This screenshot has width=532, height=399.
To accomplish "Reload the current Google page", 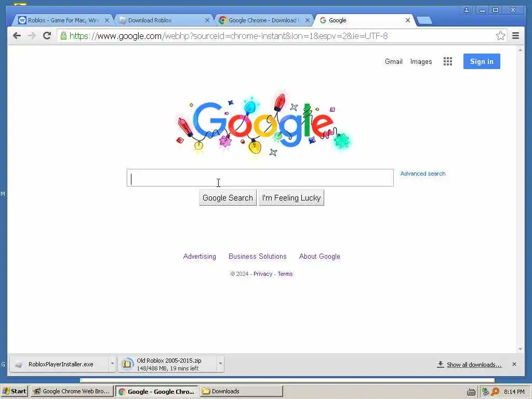I will 47,36.
